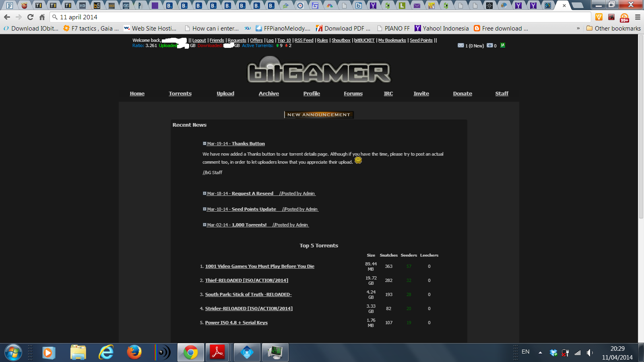This screenshot has height=362, width=644.
Task: Open a new tab with the new-tab button
Action: pyautogui.click(x=578, y=5)
